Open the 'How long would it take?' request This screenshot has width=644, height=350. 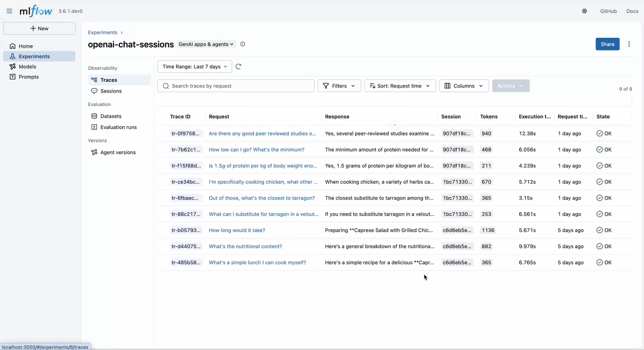coord(237,230)
